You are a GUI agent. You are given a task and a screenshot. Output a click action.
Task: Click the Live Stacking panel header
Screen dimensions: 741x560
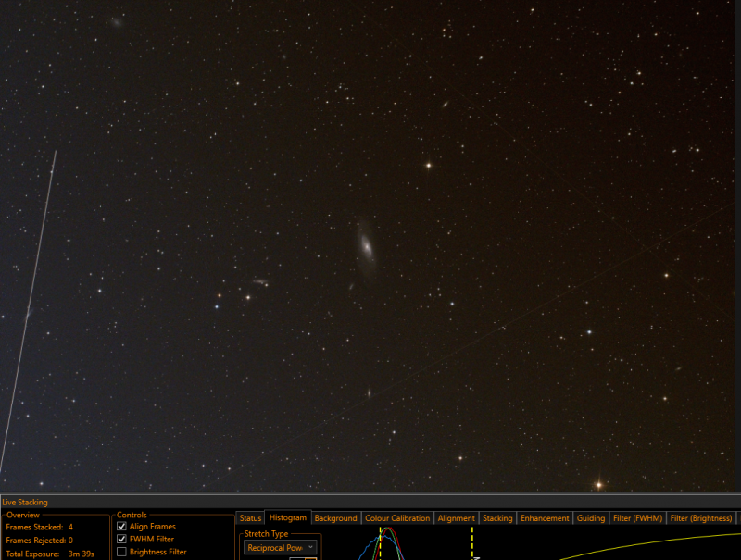click(25, 502)
